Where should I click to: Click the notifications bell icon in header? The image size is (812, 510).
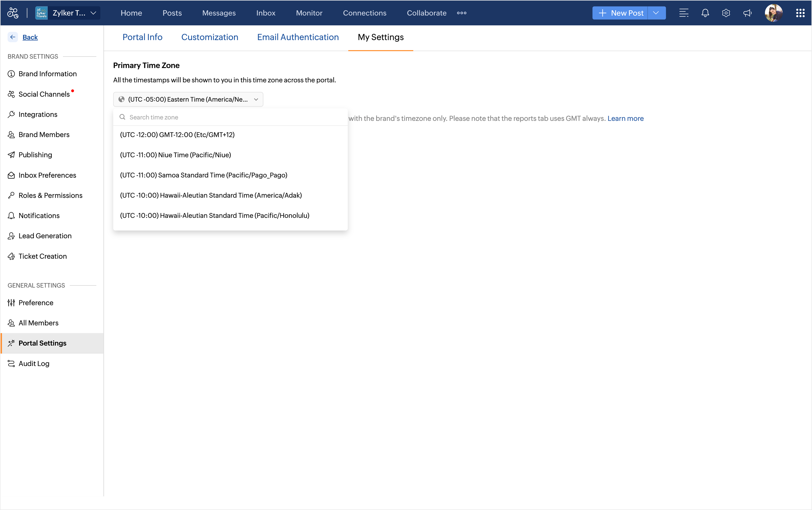click(705, 13)
